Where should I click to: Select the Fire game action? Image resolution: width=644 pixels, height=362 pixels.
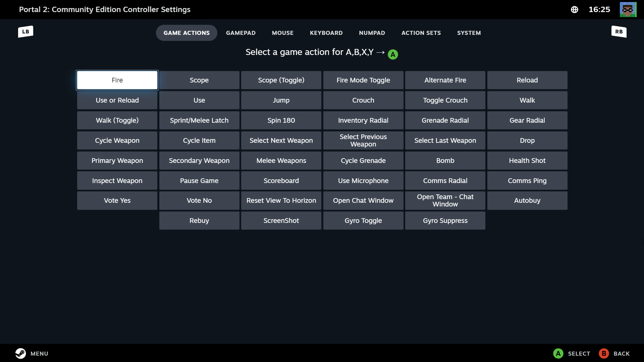[117, 80]
